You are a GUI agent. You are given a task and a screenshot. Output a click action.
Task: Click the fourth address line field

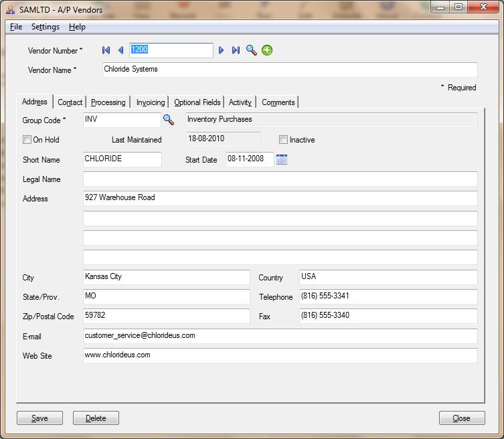[280, 258]
